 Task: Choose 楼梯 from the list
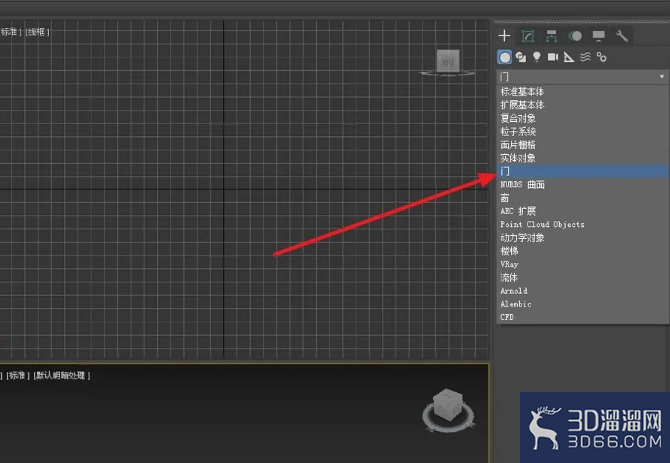coord(582,251)
